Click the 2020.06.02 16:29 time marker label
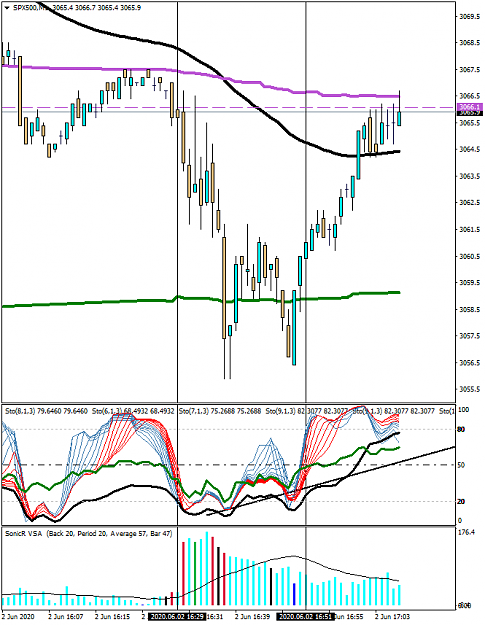The height and width of the screenshot is (625, 485). click(x=177, y=617)
